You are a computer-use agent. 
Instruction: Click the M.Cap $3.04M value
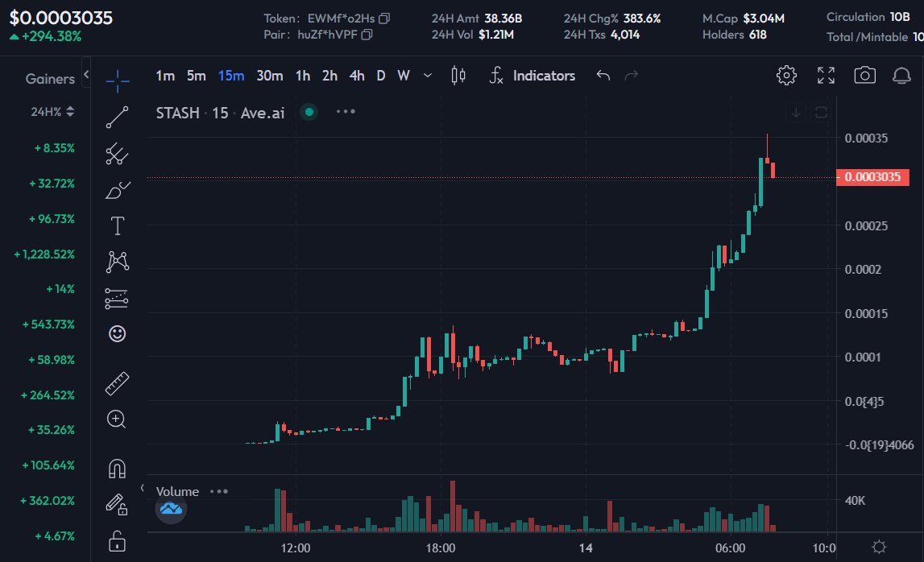click(763, 19)
